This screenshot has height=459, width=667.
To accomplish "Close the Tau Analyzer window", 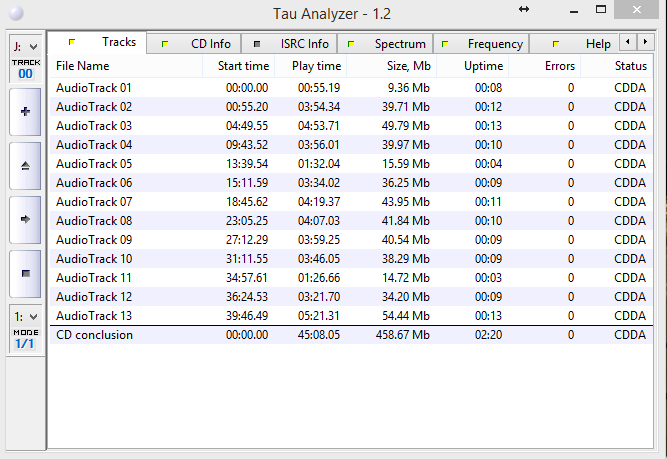I will (x=636, y=9).
